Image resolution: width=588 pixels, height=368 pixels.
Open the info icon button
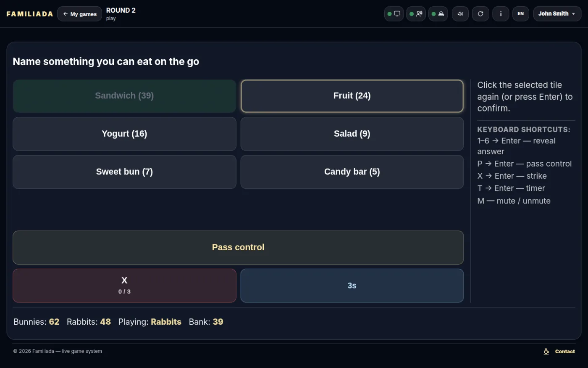501,14
